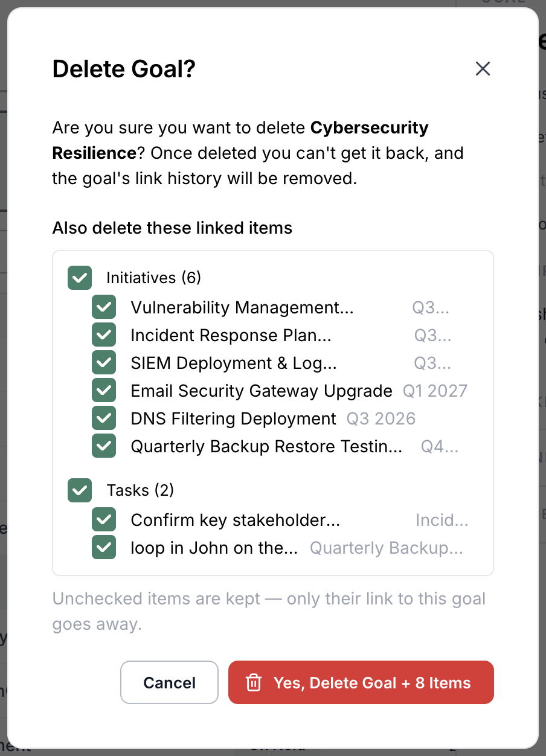Confirm Yes, Delete Goal + 8 Items
This screenshot has width=546, height=756.
pos(361,682)
